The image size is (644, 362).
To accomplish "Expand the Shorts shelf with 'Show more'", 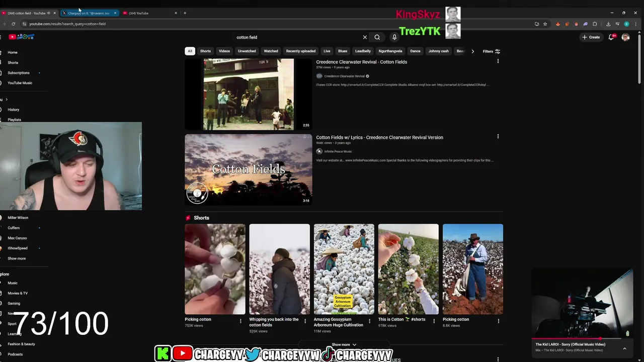I will click(344, 345).
